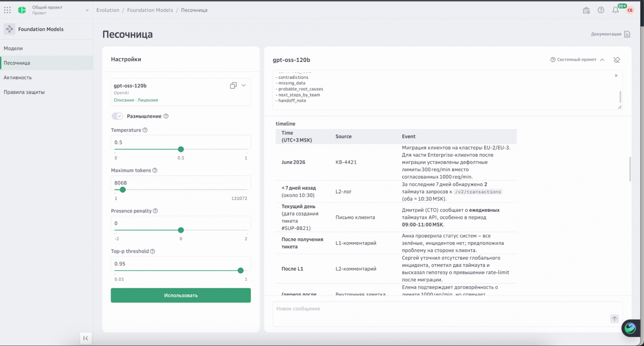Click the Новое сообщение input field
Image resolution: width=644 pixels, height=346 pixels.
(x=447, y=314)
